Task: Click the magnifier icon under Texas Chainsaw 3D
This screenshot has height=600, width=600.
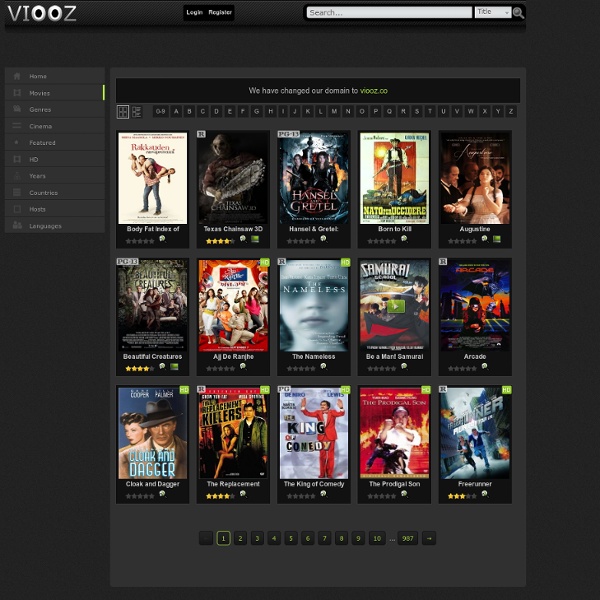Action: tap(243, 239)
